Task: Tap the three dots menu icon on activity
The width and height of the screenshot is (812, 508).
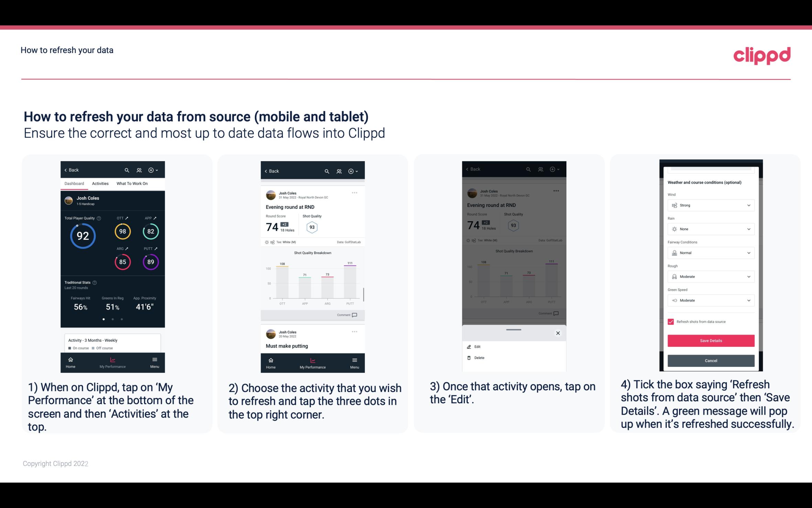Action: click(353, 192)
